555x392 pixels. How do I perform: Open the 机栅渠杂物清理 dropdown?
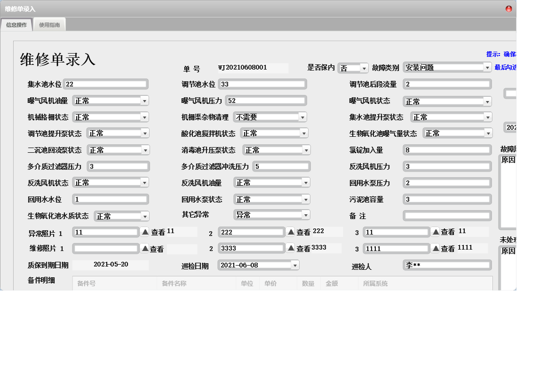[302, 117]
